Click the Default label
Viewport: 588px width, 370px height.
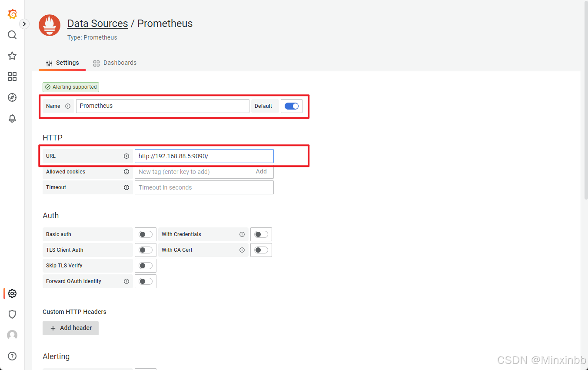click(x=263, y=106)
